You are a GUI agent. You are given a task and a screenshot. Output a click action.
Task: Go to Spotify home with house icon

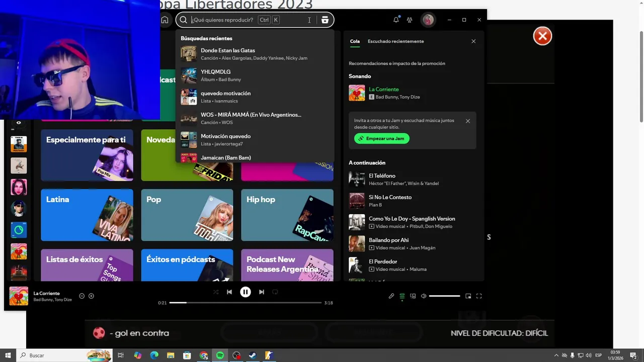[x=165, y=20]
